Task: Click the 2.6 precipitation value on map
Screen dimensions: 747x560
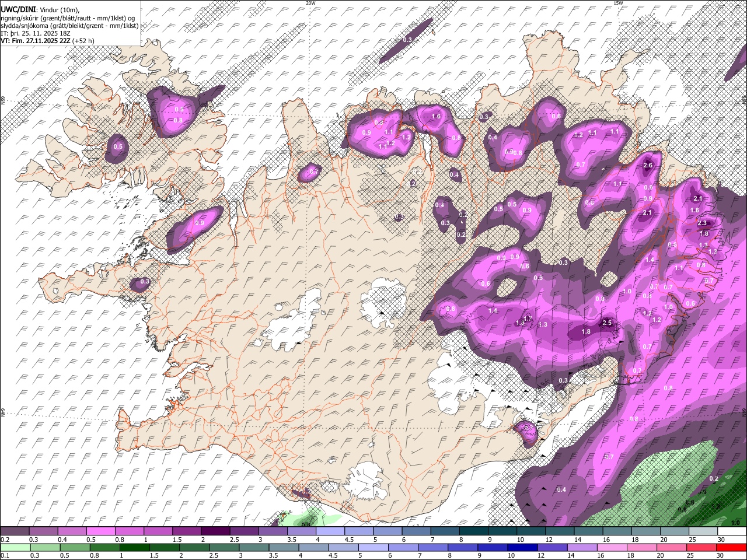Action: (x=647, y=166)
